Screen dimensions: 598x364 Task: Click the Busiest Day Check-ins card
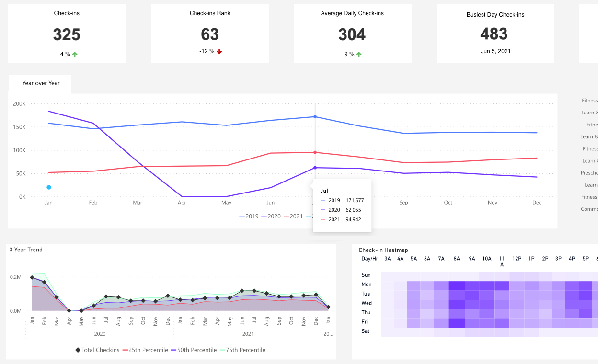point(495,34)
